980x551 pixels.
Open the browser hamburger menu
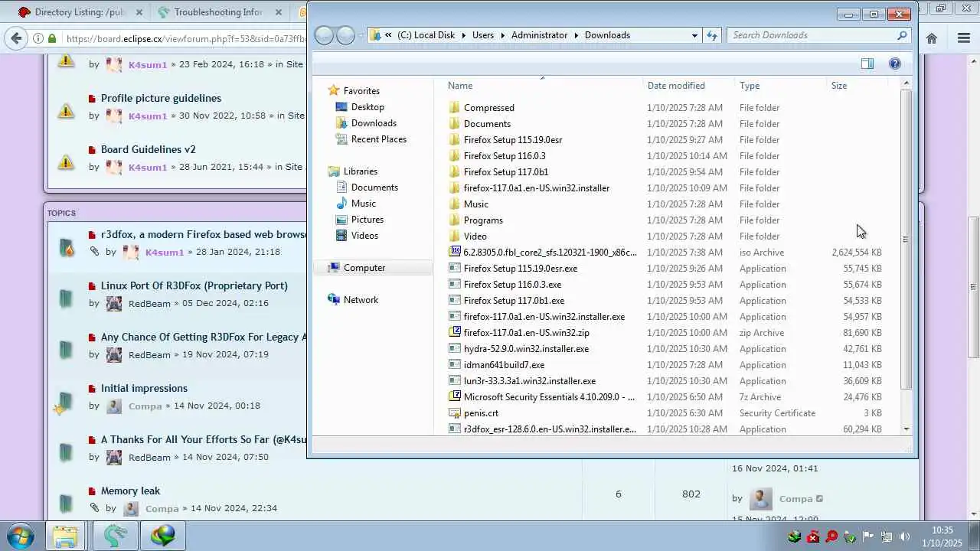[x=964, y=38]
